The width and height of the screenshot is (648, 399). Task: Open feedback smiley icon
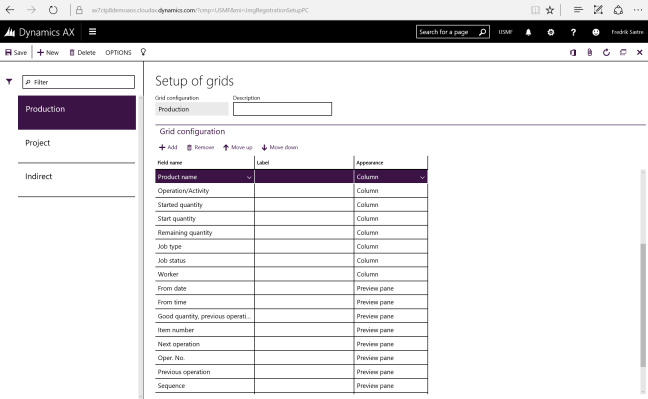click(596, 32)
